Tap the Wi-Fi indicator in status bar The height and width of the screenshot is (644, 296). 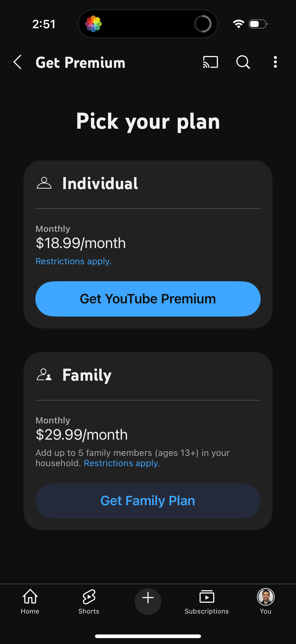point(238,24)
